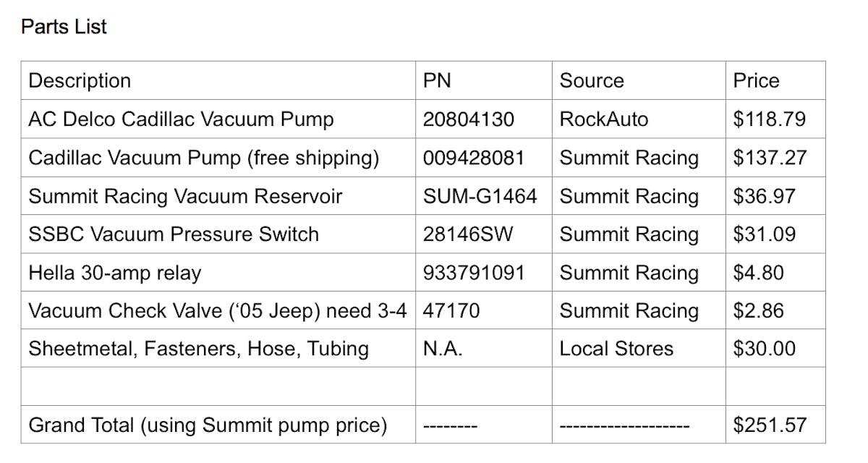
Task: Select the Description column header cell
Action: [80, 80]
